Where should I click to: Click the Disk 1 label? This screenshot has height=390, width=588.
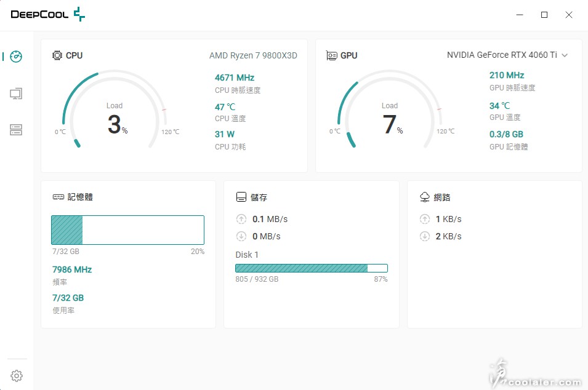(x=247, y=255)
